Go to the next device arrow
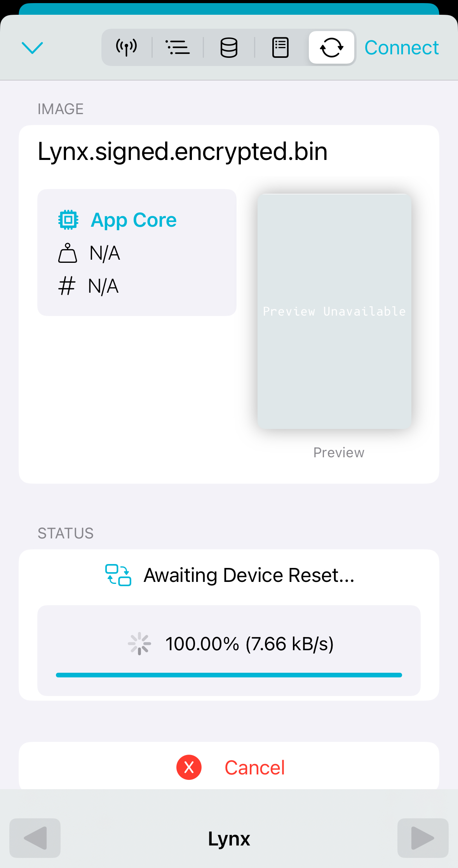This screenshot has height=868, width=458. [x=423, y=838]
